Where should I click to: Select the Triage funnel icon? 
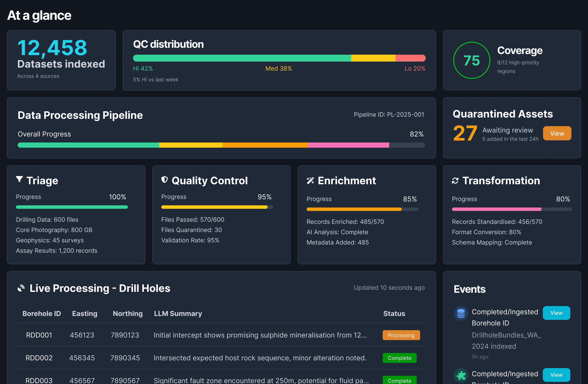coord(20,180)
